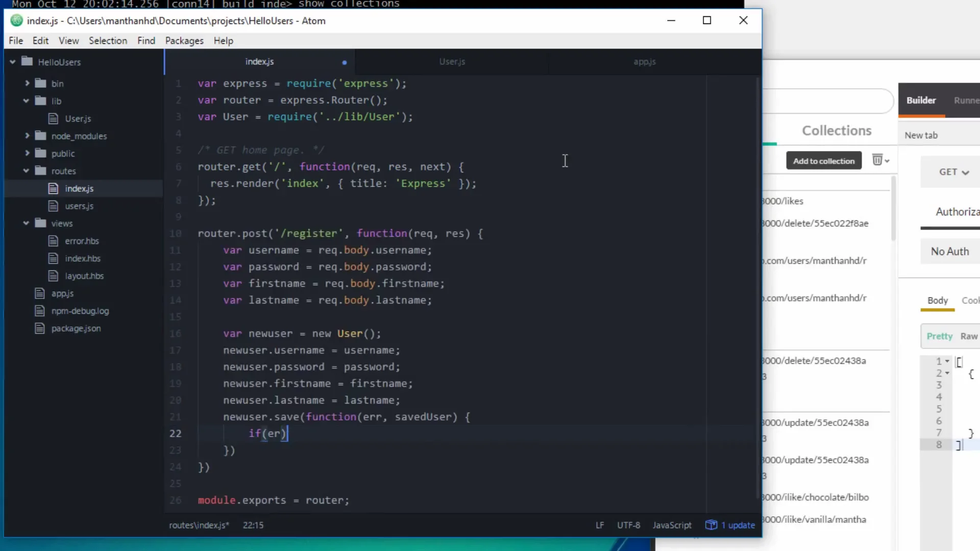980x551 pixels.
Task: Click the Atom logo icon in the title bar
Action: (16, 21)
